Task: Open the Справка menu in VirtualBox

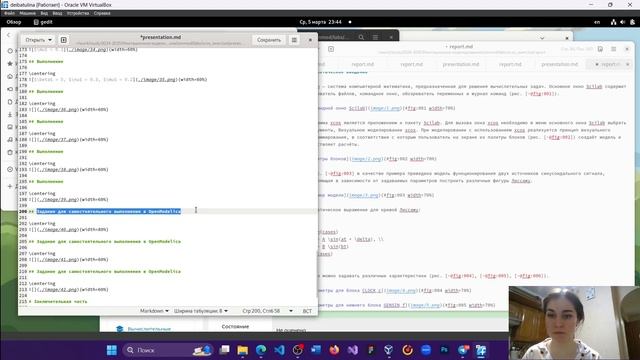Action: [x=102, y=13]
